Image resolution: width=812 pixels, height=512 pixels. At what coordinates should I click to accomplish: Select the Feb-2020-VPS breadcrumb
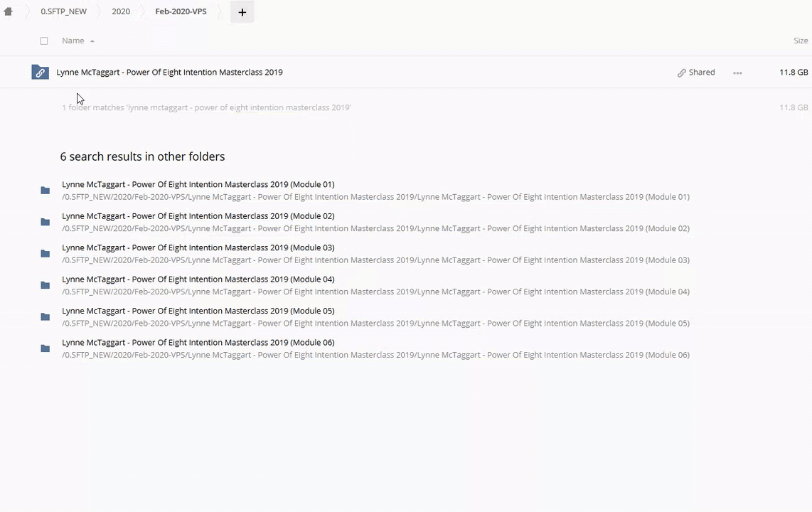tap(181, 12)
